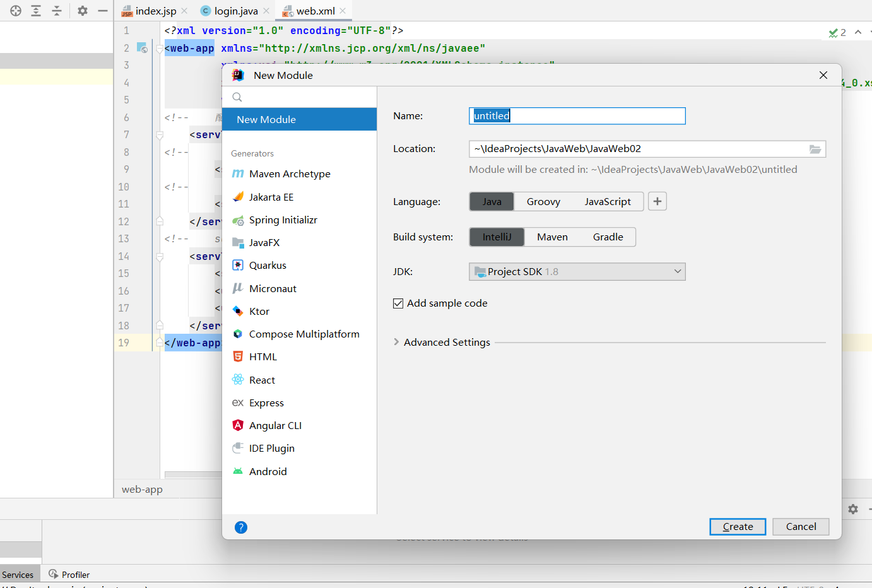
Task: Switch to web.xml tab
Action: click(x=315, y=11)
